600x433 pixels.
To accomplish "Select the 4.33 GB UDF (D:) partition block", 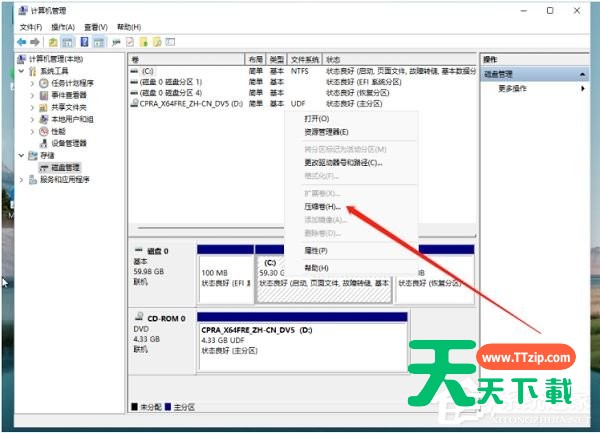I will (x=302, y=342).
